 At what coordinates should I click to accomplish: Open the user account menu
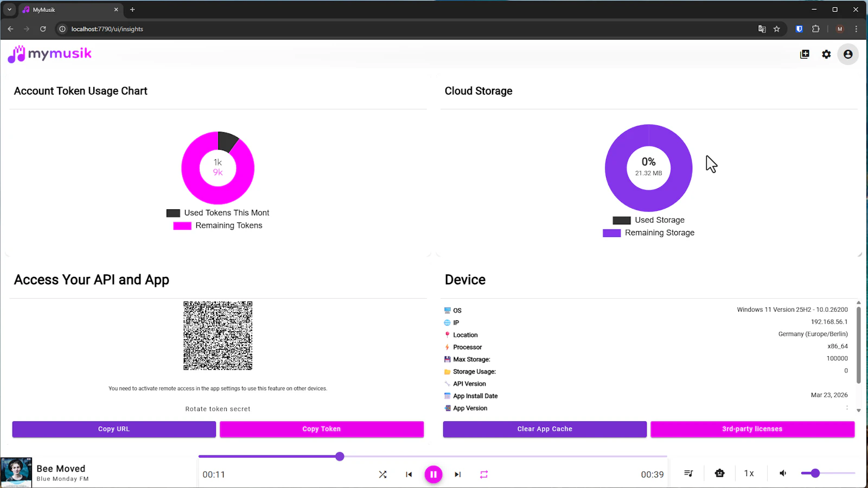pos(848,54)
